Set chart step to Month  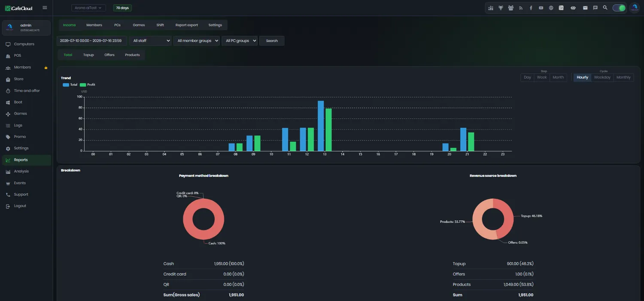pos(558,78)
